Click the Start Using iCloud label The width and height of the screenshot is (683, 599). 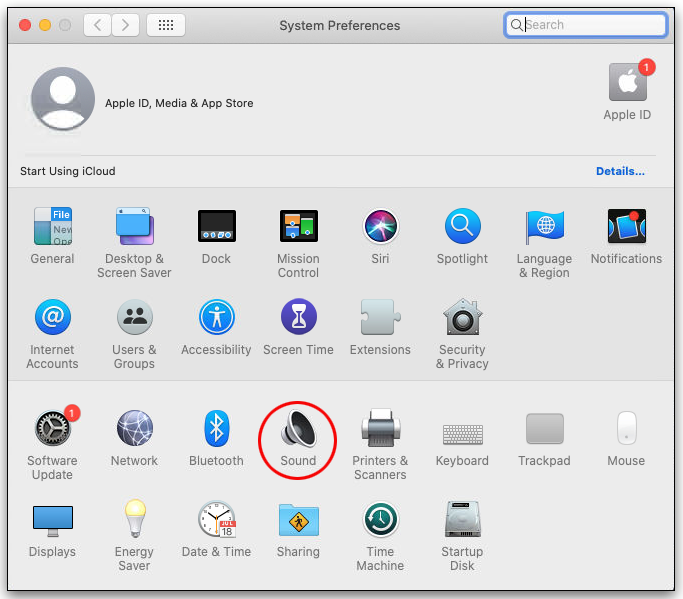[68, 171]
